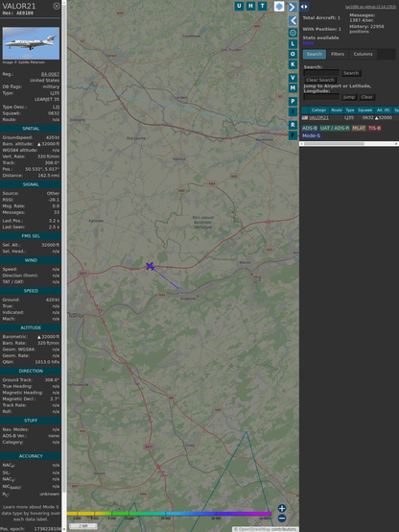
Task: Close the VALOR21 info panel
Action: pos(57,6)
